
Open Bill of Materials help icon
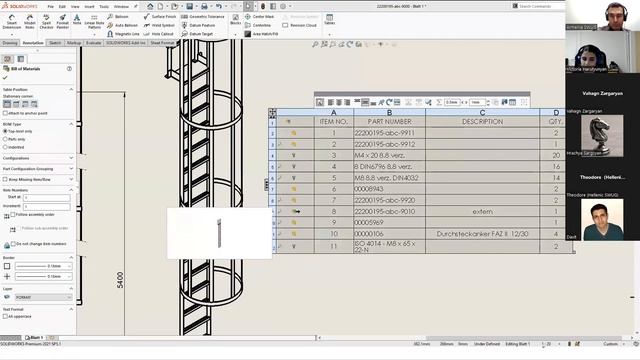pyautogui.click(x=69, y=69)
